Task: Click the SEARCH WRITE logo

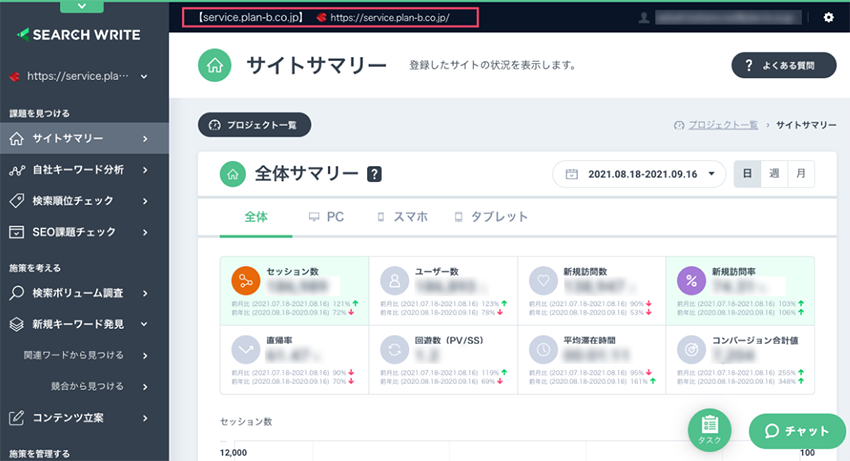Action: click(x=79, y=35)
